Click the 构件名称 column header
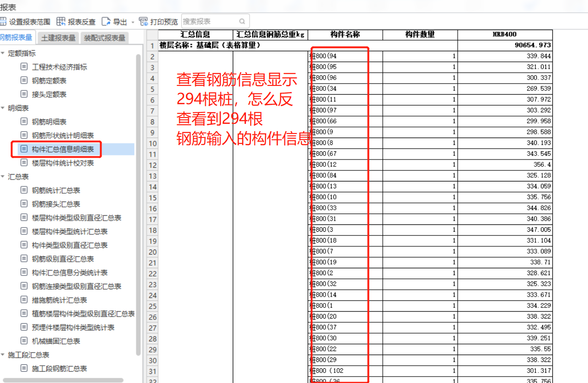This screenshot has width=588, height=383. pos(345,35)
